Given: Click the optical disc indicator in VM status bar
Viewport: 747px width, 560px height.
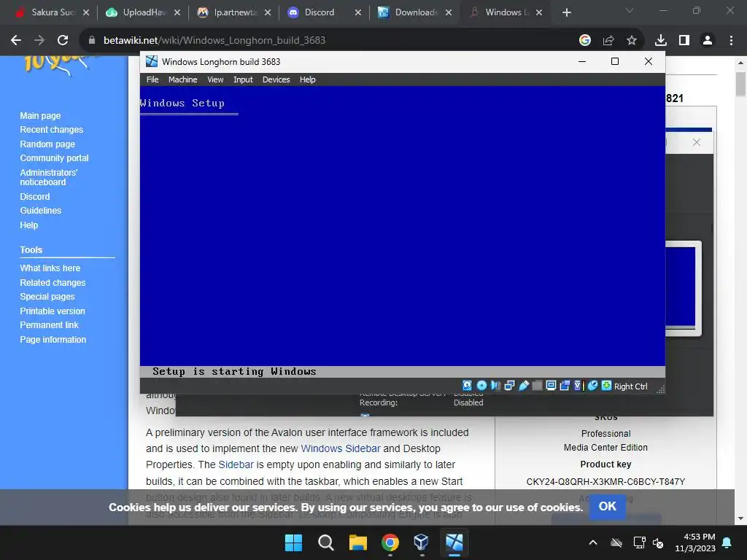Looking at the screenshot, I should (481, 386).
